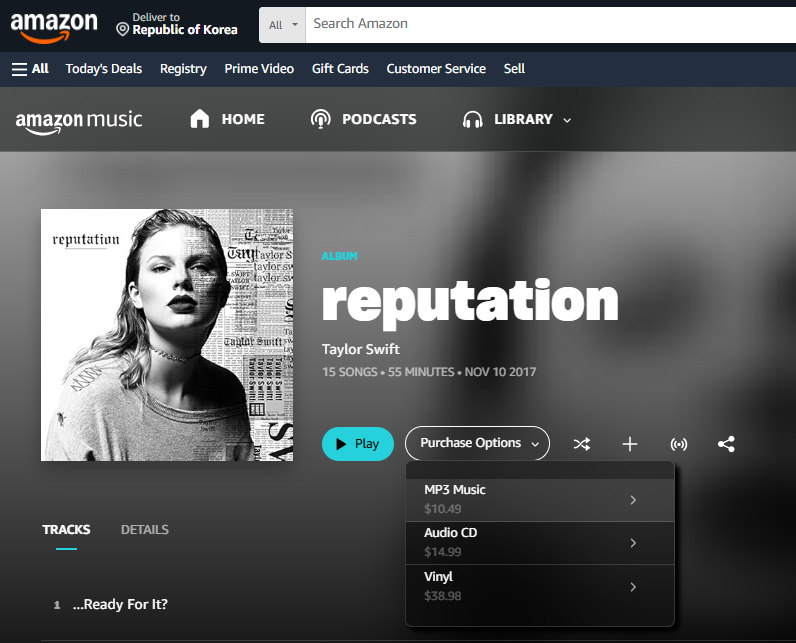Go to Amazon Music Home

tap(243, 119)
